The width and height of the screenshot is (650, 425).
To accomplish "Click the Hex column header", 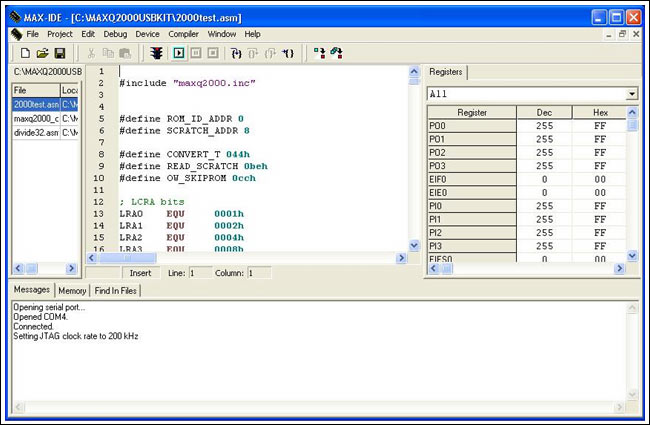I will (x=600, y=113).
